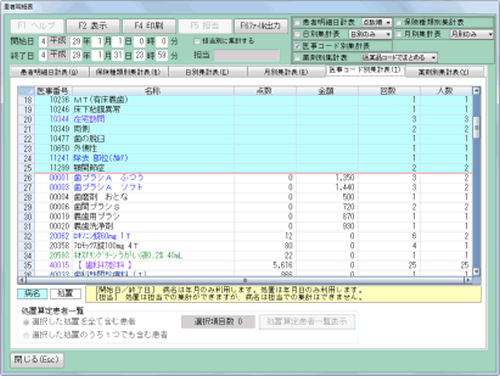Click the 処置 toggle button
The height and width of the screenshot is (380, 500).
tap(65, 294)
